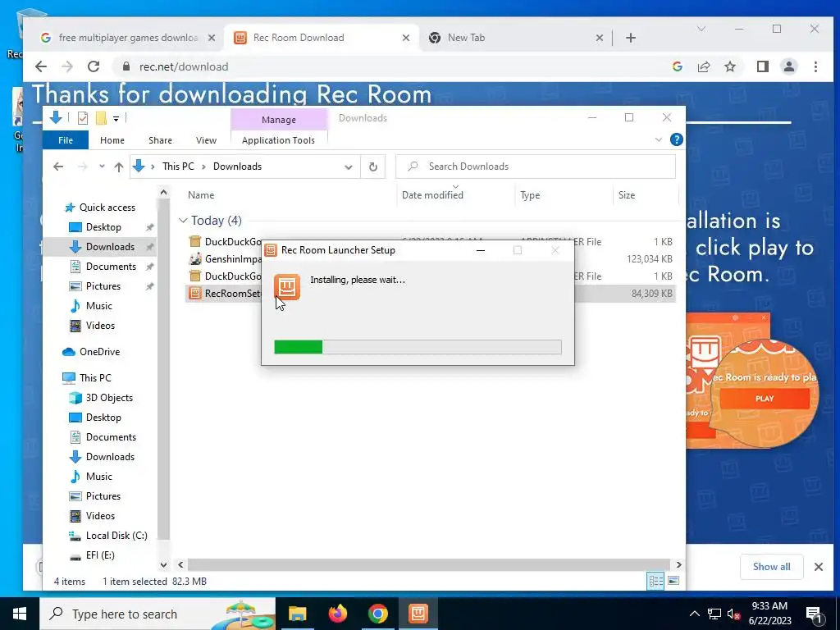This screenshot has width=840, height=630.
Task: Open File Explorer from taskbar
Action: coord(297,614)
